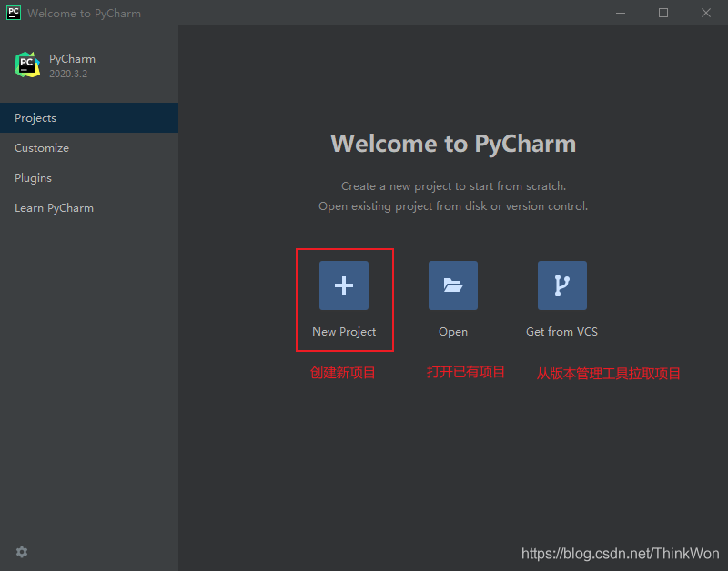Click the Get from VCS branch icon
This screenshot has height=571, width=728.
[x=561, y=285]
